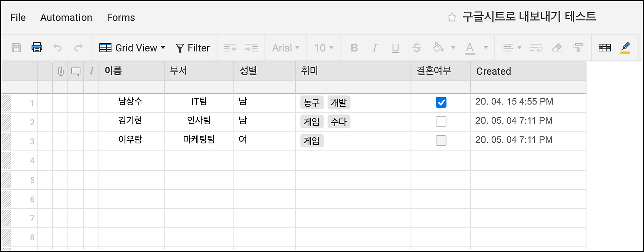Toggle bold formatting
The image size is (644, 252).
(354, 48)
